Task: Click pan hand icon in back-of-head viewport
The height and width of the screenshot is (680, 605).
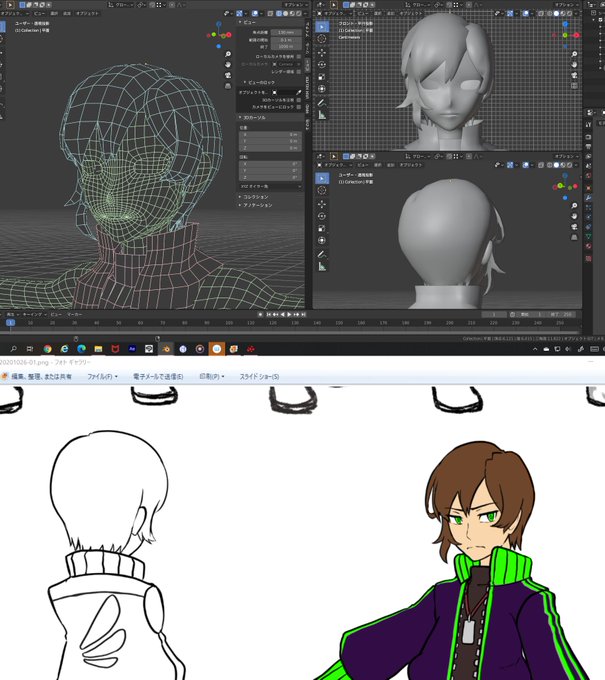Action: pos(574,216)
